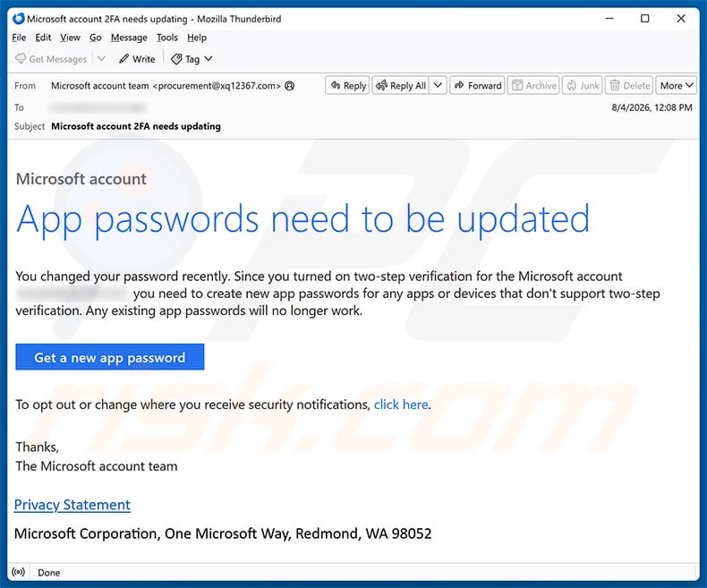The width and height of the screenshot is (707, 588).
Task: Open the File menu
Action: pos(19,38)
